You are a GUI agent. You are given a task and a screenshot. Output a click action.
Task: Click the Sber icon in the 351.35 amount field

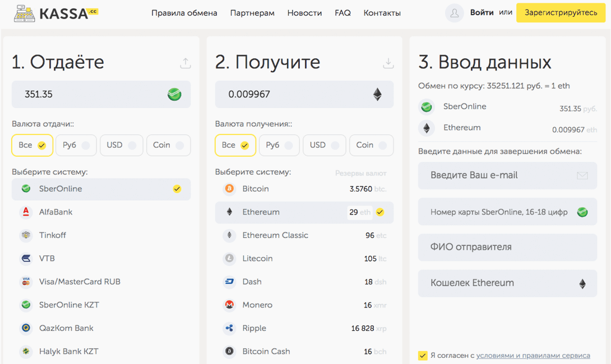(x=174, y=94)
